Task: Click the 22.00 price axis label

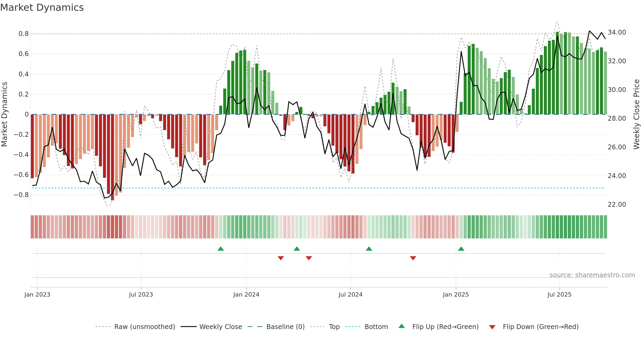Action: [617, 204]
